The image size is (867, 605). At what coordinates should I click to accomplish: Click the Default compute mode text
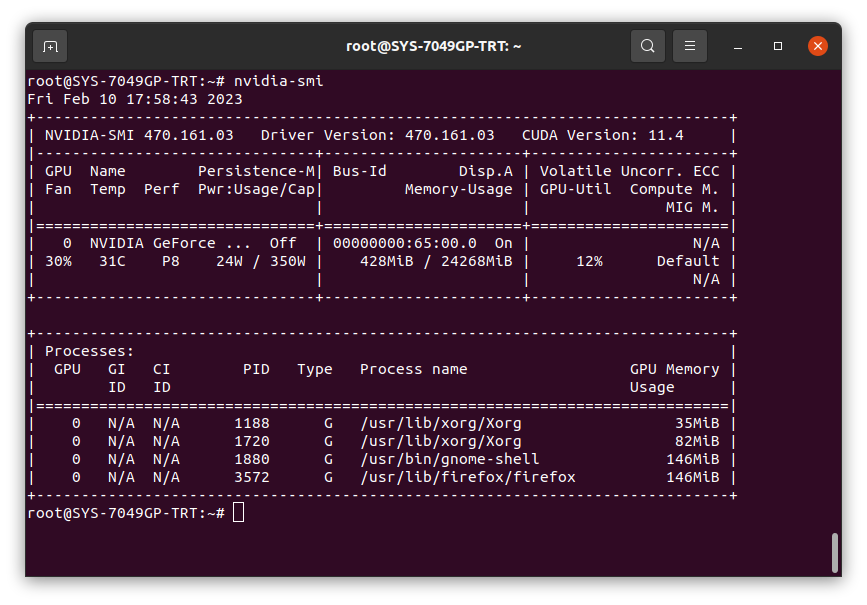point(688,261)
